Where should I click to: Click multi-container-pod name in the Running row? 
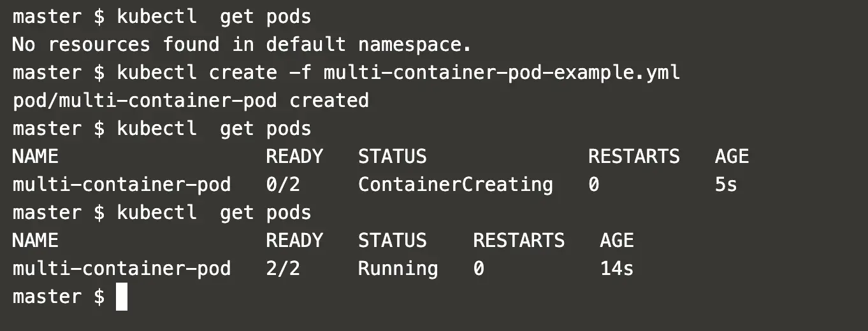pyautogui.click(x=122, y=269)
